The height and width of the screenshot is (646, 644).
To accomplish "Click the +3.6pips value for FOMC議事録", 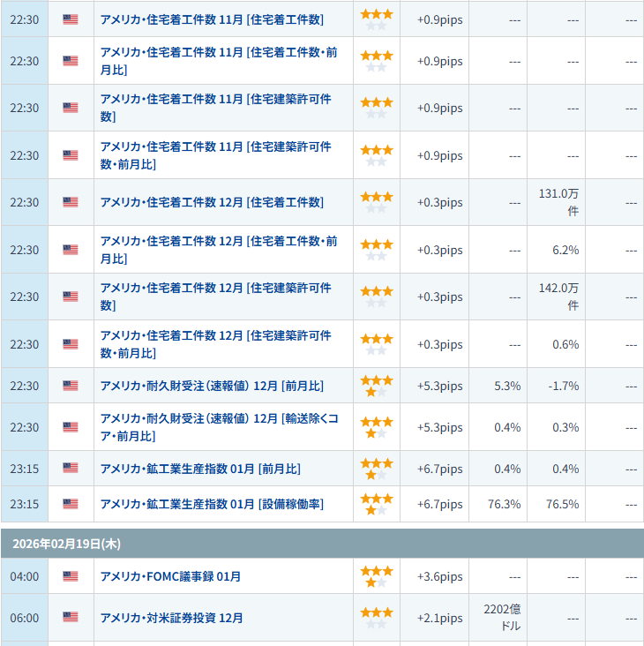I will tap(439, 576).
